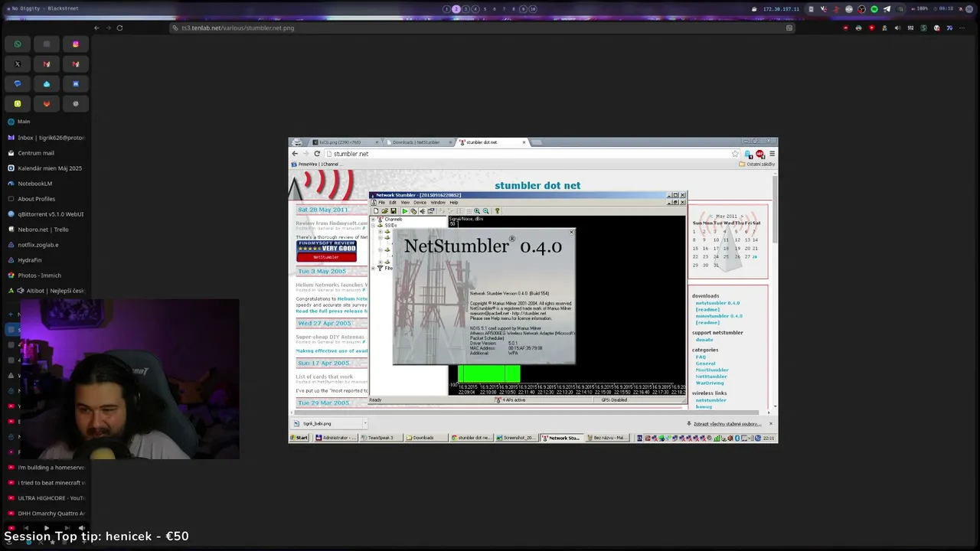Open 'Inbox | tigrik626@proton' sidebar tab
980x551 pixels.
click(x=46, y=138)
